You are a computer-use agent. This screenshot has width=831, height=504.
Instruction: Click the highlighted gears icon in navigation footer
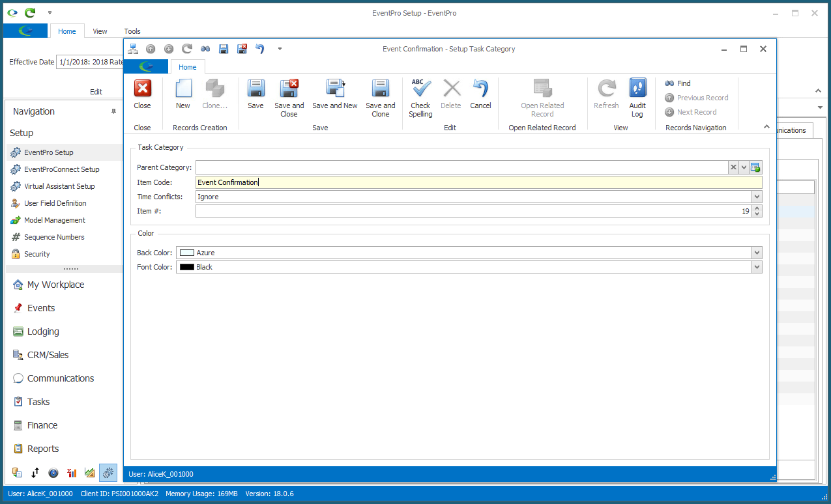click(108, 473)
